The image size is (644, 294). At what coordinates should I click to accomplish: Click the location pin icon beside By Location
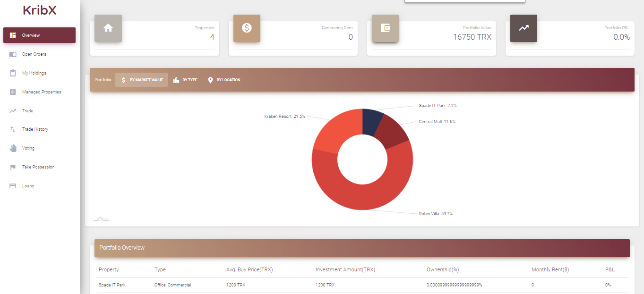click(210, 80)
